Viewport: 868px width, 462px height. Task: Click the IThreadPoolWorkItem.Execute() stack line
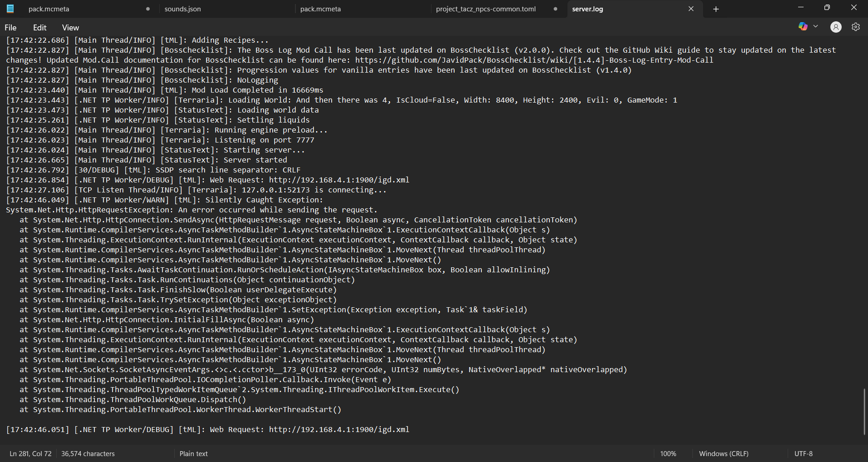coord(239,390)
